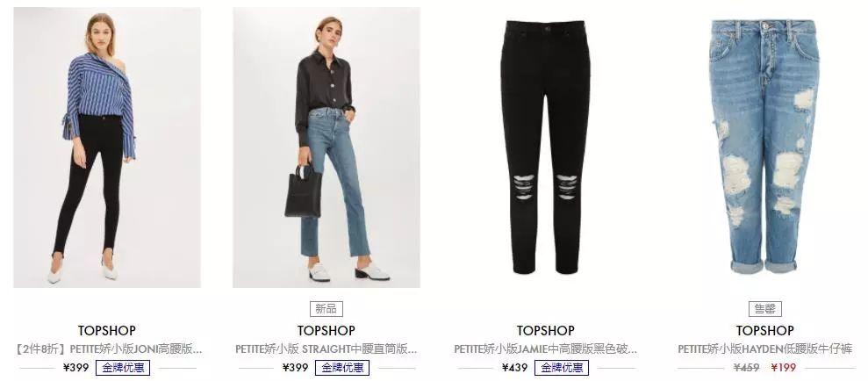Open the striped shirt model product photo
Viewport: 868px width, 381px height.
click(x=107, y=147)
